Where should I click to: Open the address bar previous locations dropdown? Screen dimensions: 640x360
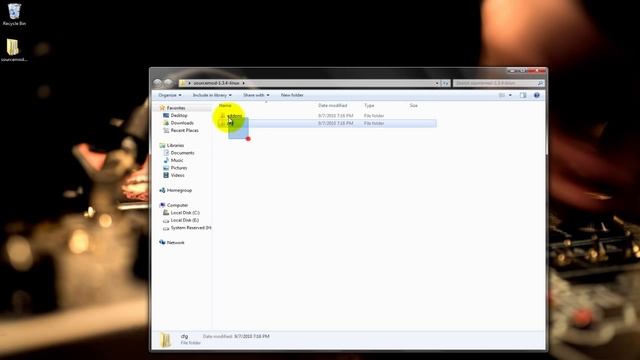(437, 83)
